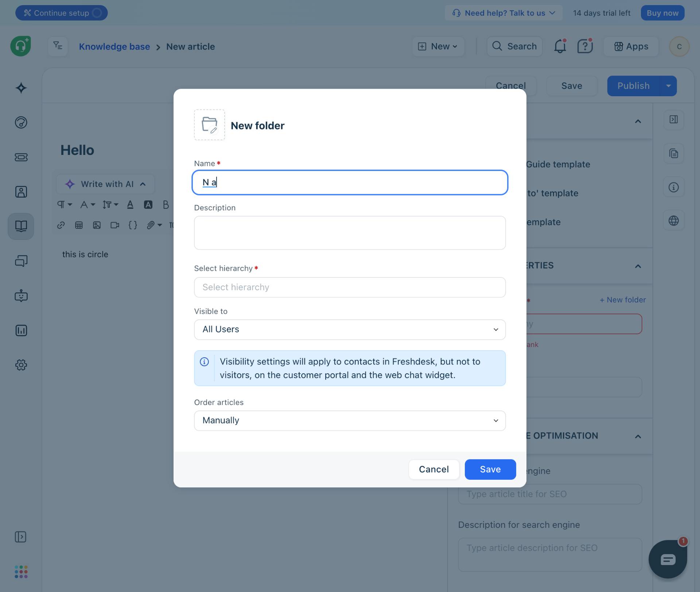Click the Type article title for SEO field
Viewport: 700px width, 592px height.
(x=550, y=494)
